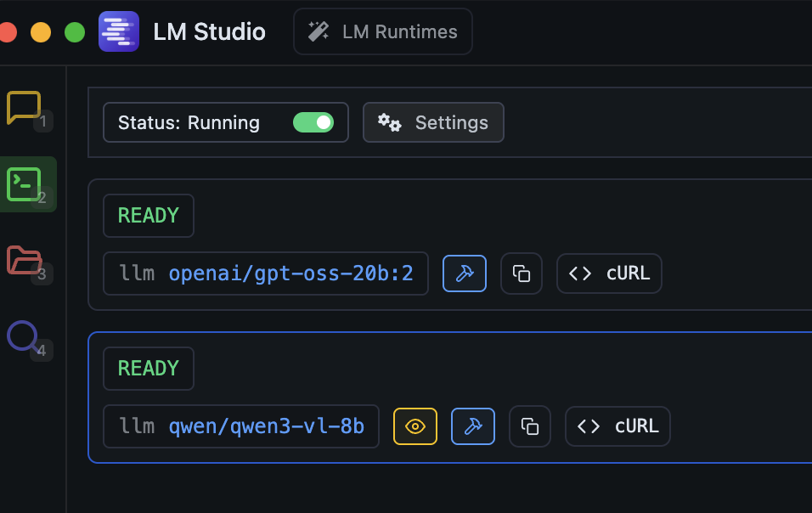Show cURL for qwen/qwen3-vl-8b
This screenshot has height=513, width=812.
(x=617, y=426)
